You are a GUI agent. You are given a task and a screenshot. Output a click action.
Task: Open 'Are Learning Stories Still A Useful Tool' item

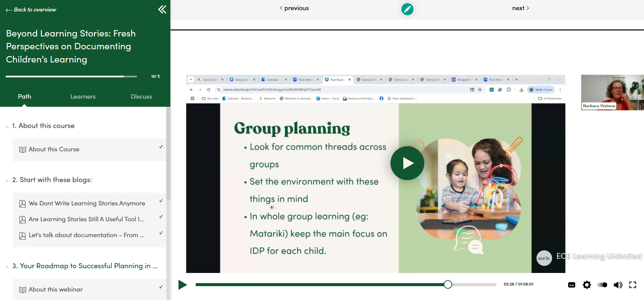point(86,219)
